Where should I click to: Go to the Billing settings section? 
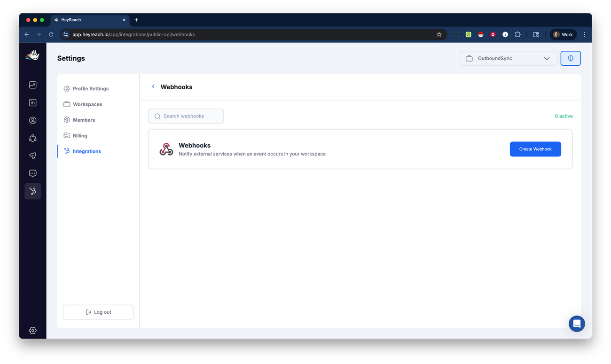tap(80, 135)
